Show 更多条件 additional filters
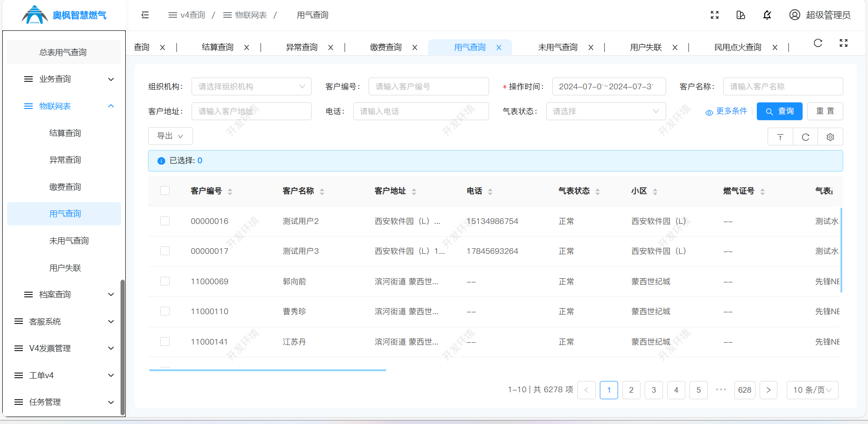This screenshot has height=424, width=868. coord(726,111)
